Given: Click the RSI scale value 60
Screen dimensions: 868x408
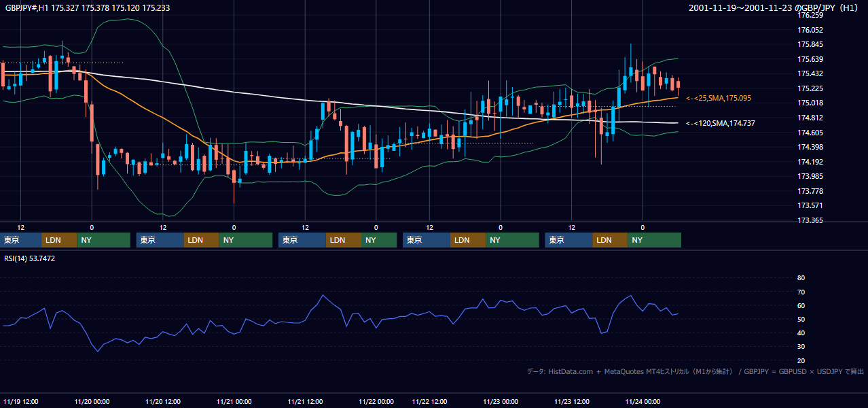Looking at the screenshot, I should pos(801,305).
